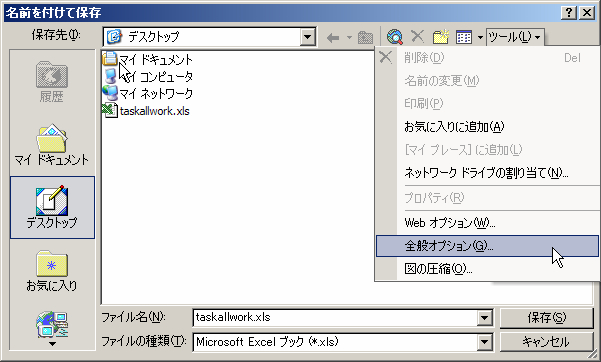Open the network places icon in sidebar
The height and width of the screenshot is (362, 601).
pyautogui.click(x=52, y=324)
